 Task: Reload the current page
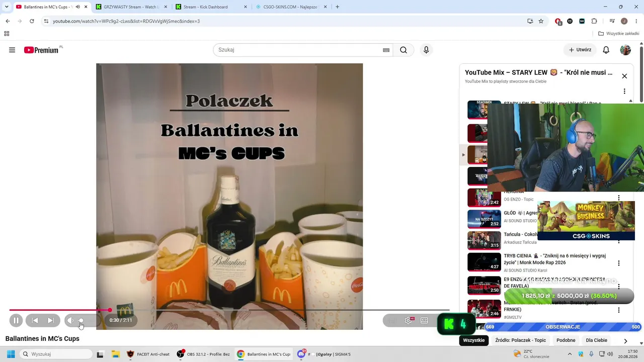[32, 21]
